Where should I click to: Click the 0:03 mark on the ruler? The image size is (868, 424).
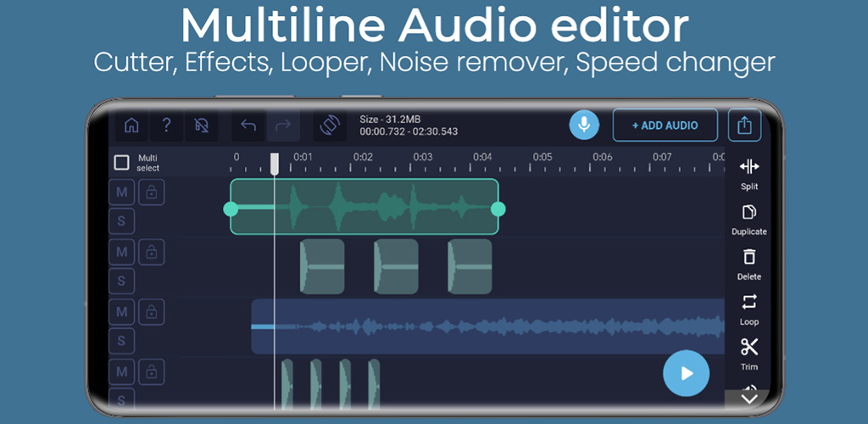coord(422,157)
